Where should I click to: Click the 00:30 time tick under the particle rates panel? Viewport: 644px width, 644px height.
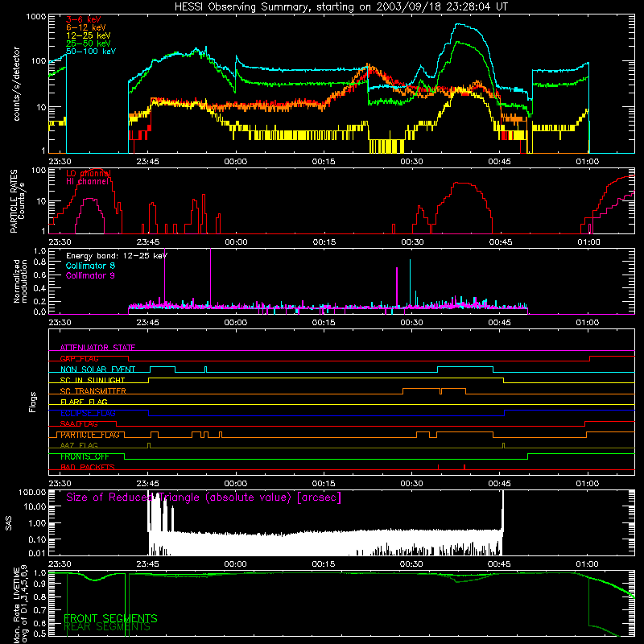tap(412, 242)
